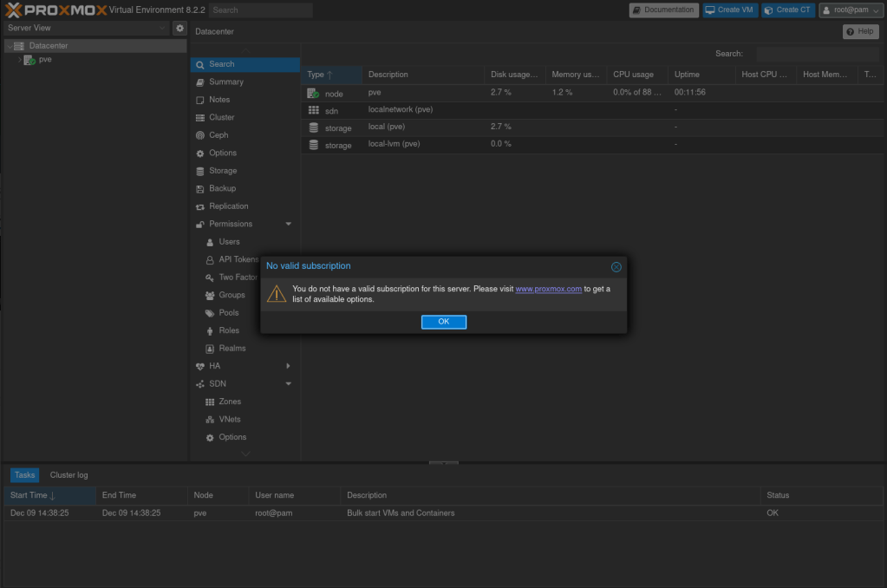
Task: Click the Create VM button
Action: coord(729,10)
